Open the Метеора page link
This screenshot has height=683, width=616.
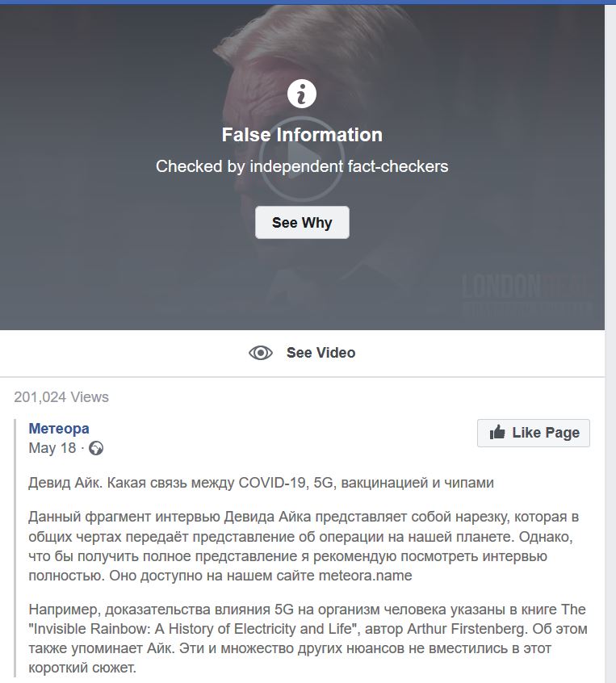pos(59,429)
